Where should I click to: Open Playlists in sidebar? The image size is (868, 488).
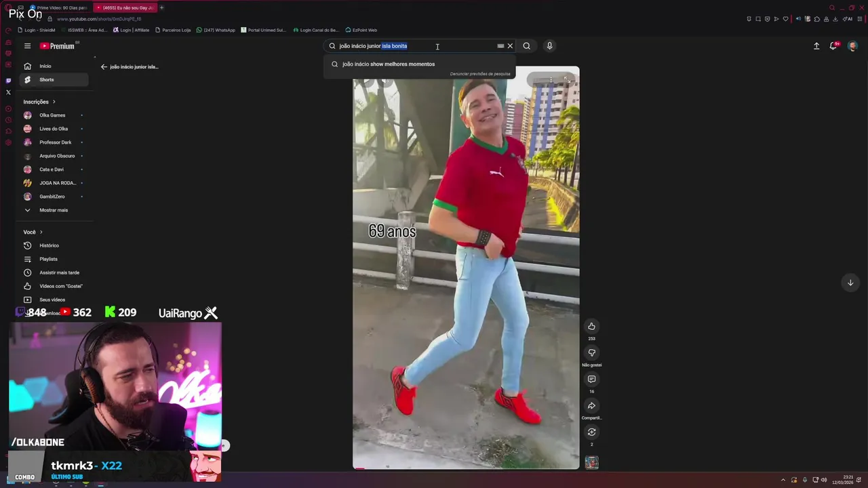coord(53,259)
